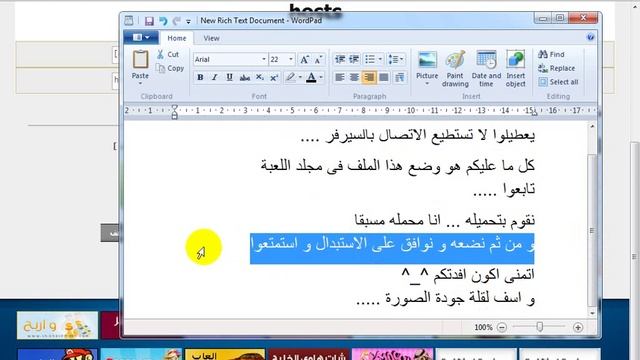This screenshot has width=640, height=360.
Task: Click Replace in Editing group
Action: click(556, 68)
